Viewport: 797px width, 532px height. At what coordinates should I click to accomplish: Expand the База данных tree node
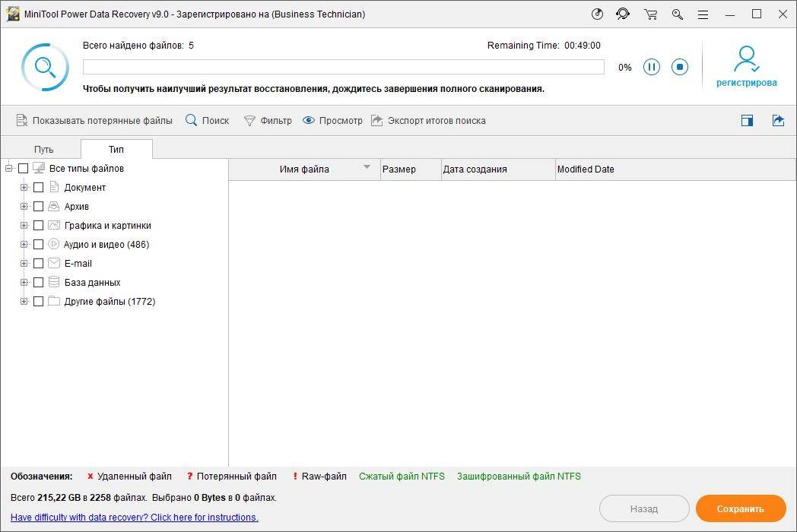(24, 283)
